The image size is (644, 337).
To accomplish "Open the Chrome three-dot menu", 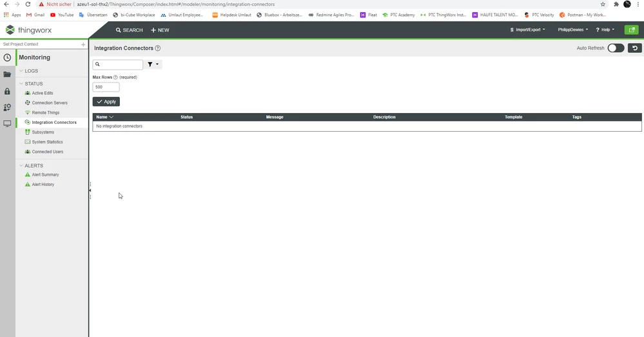I will click(x=638, y=4).
